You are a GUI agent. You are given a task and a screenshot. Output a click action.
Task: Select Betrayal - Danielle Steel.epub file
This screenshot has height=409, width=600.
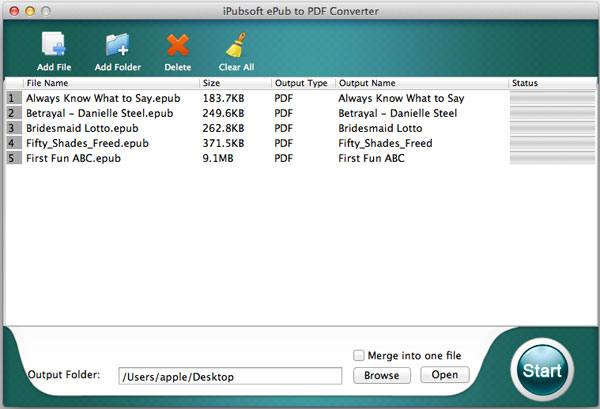point(300,113)
